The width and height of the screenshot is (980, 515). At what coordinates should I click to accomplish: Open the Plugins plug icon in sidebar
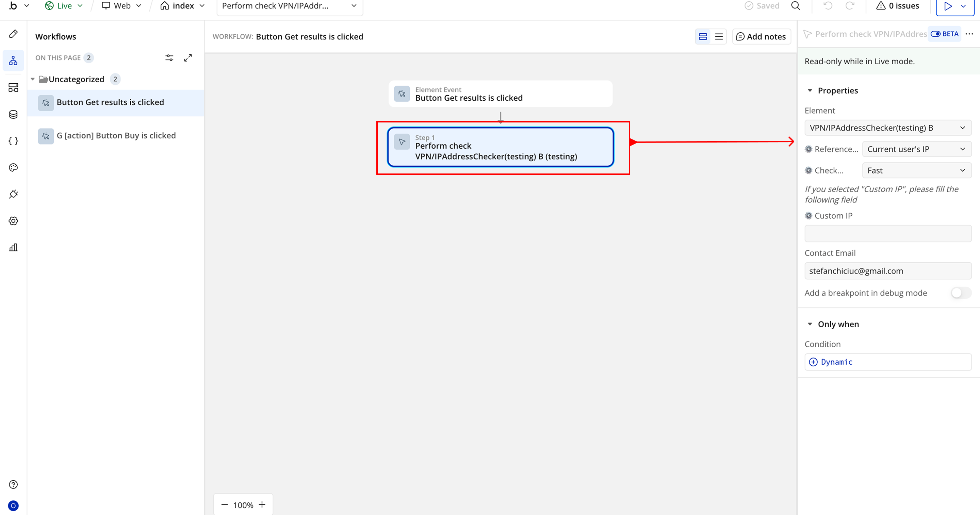click(x=13, y=194)
